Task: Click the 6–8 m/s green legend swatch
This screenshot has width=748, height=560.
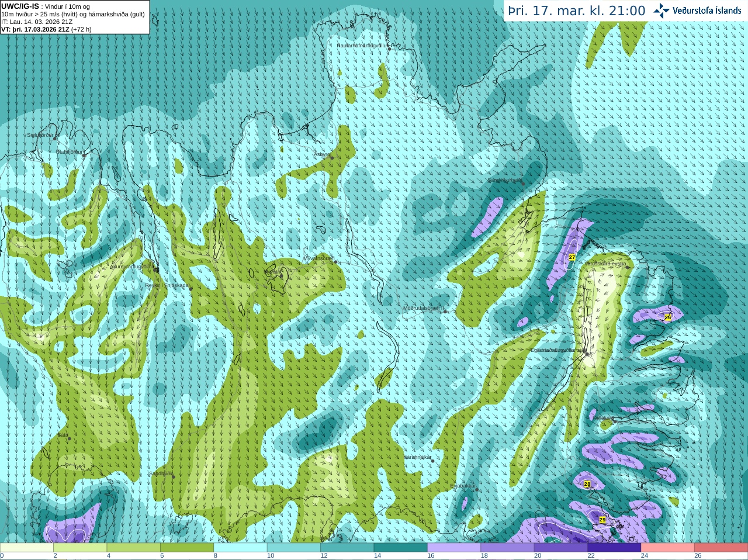Action: [187, 548]
